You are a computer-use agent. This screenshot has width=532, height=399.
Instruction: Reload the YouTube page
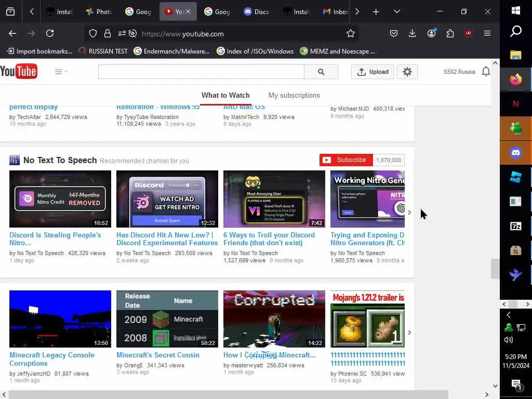pos(50,33)
